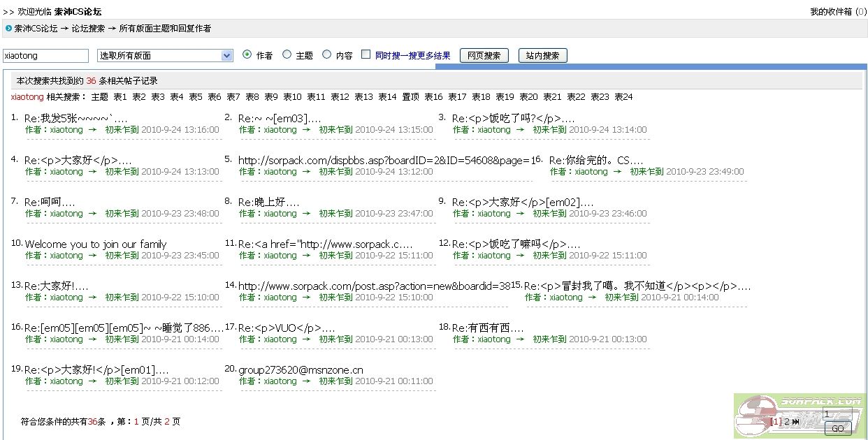Select the 主题 radio button
The width and height of the screenshot is (868, 440).
point(287,54)
